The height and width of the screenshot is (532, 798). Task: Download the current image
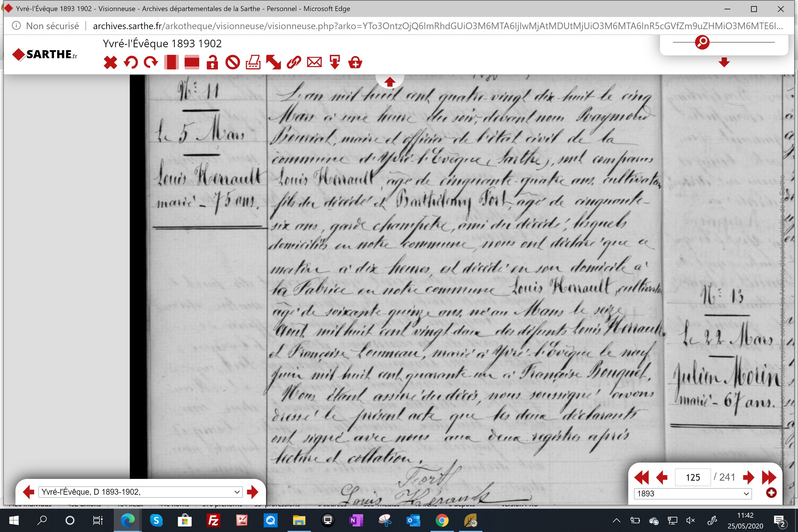335,62
